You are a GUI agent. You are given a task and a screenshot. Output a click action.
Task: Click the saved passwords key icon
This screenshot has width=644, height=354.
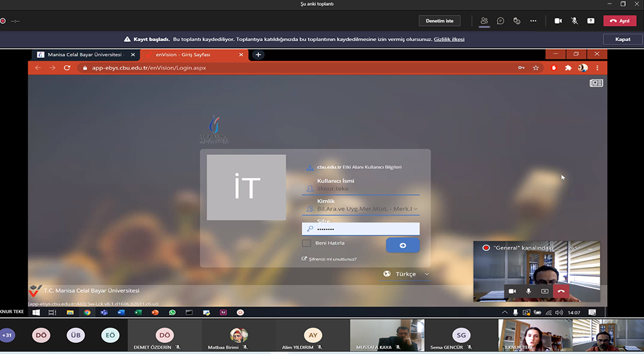[521, 68]
